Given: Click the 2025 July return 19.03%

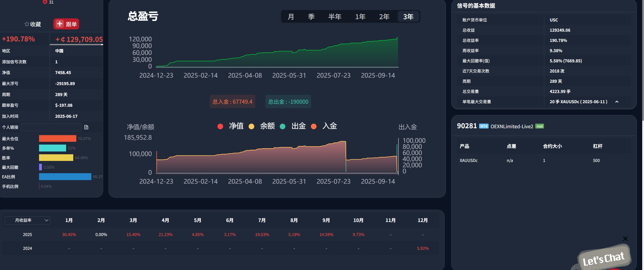Looking at the screenshot, I should (x=262, y=234).
